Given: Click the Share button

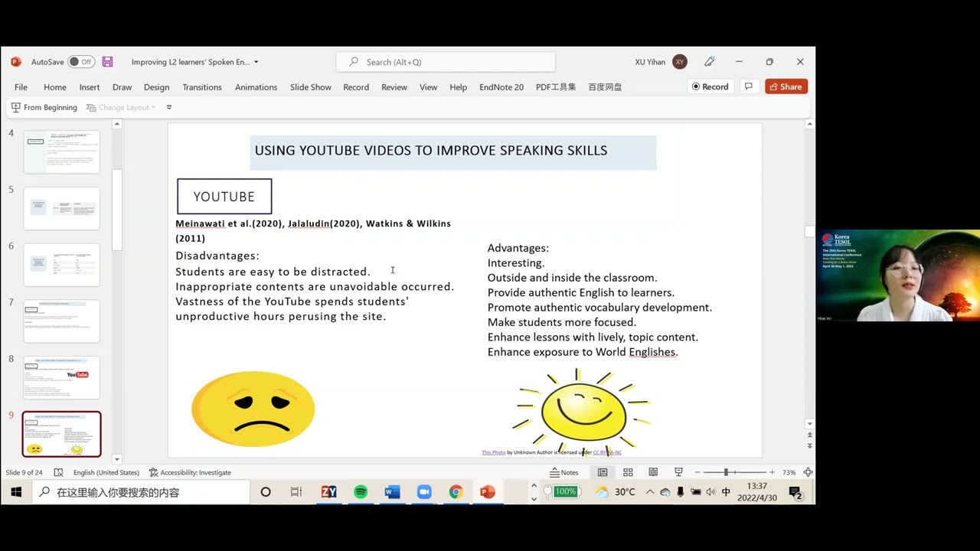Looking at the screenshot, I should pos(786,86).
